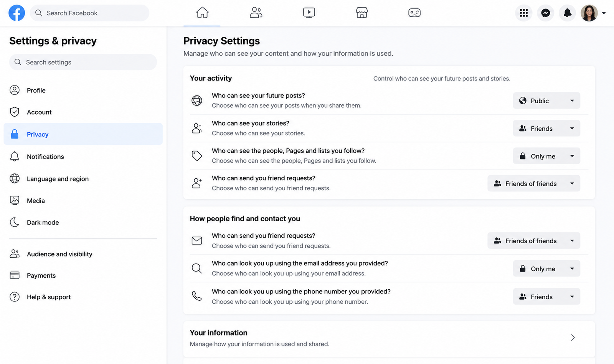
Task: Open the Gaming icon
Action: pyautogui.click(x=414, y=13)
